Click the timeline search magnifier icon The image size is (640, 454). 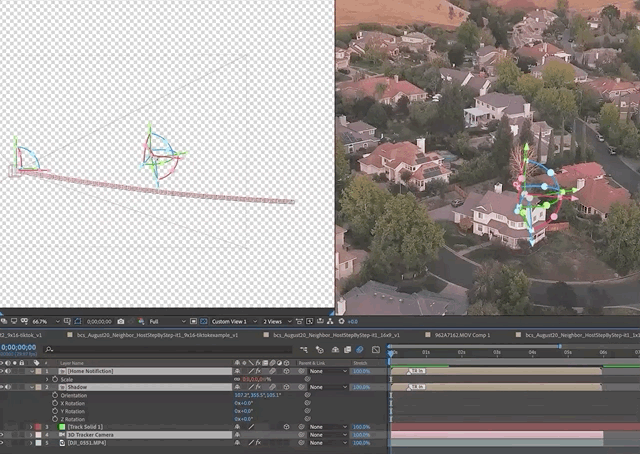[x=49, y=349]
